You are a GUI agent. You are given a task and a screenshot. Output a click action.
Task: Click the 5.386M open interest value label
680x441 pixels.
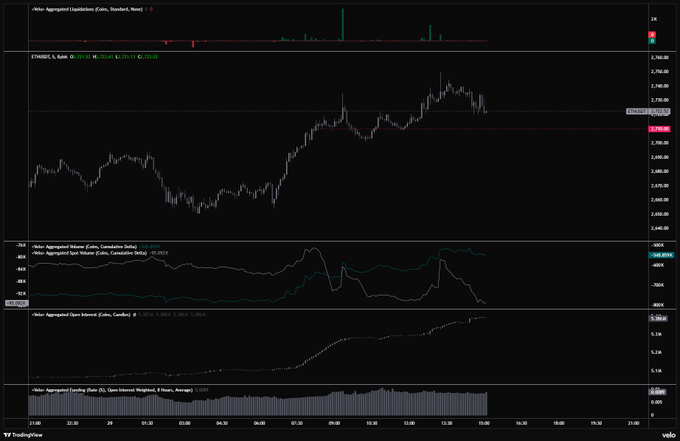(x=657, y=318)
